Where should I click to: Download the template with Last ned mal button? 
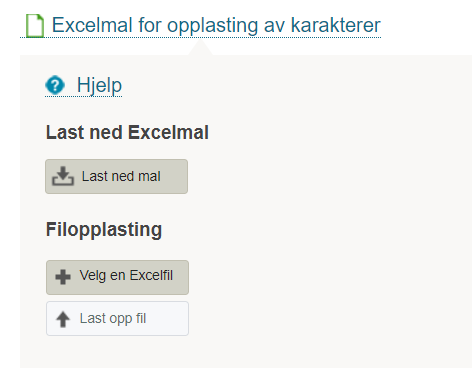(x=117, y=176)
